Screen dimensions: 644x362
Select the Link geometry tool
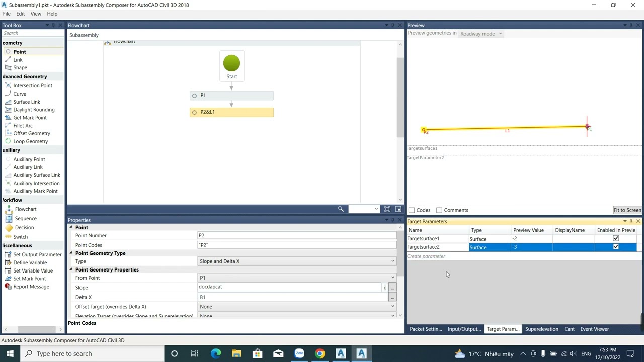tap(18, 60)
